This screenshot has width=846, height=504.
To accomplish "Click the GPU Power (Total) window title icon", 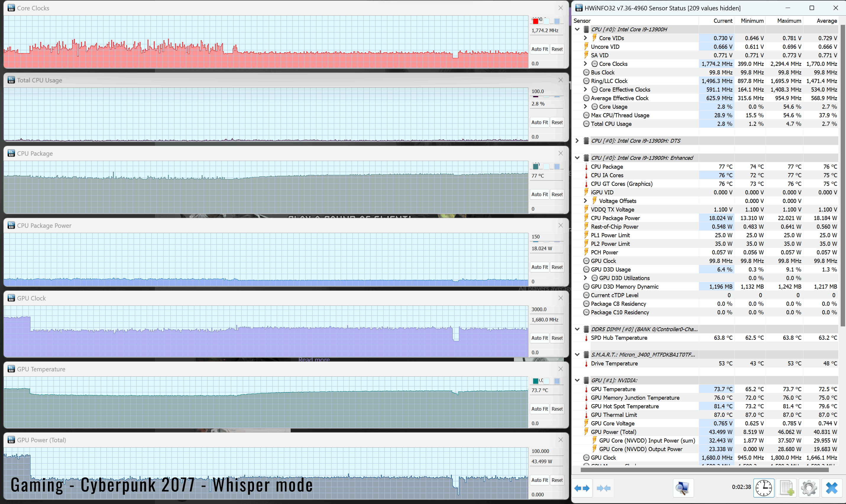I will (11, 440).
